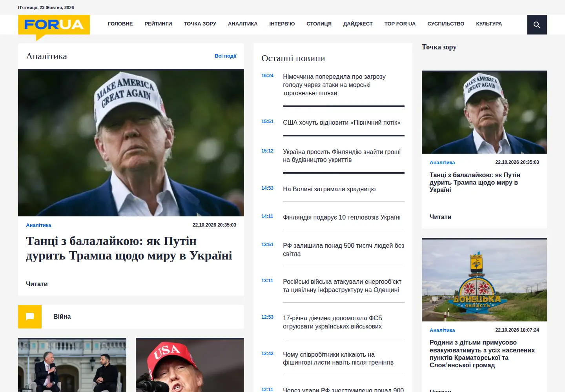Click Читати under the main analytics article

37,284
